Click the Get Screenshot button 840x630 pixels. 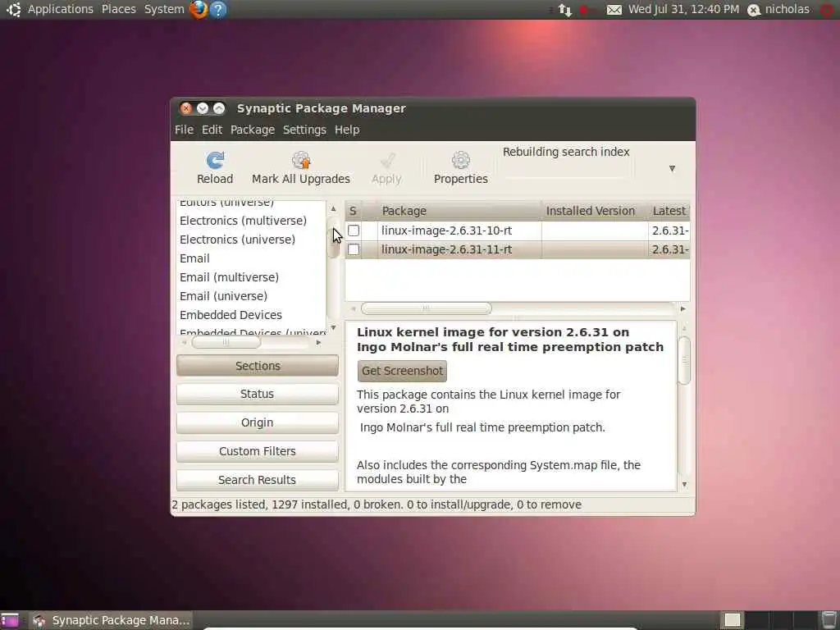click(402, 371)
